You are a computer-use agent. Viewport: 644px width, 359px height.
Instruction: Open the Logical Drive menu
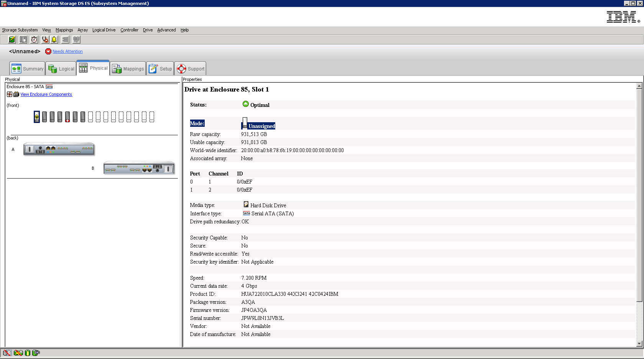[x=104, y=30]
